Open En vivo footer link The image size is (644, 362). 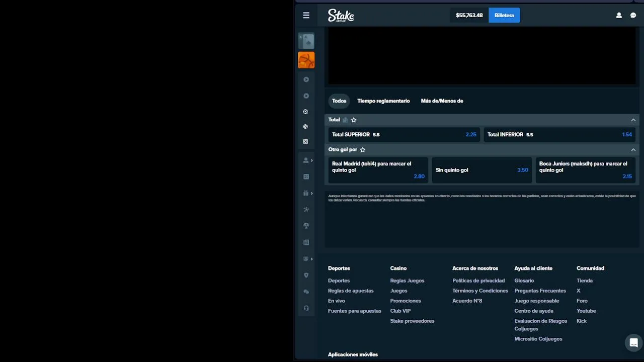point(337,301)
